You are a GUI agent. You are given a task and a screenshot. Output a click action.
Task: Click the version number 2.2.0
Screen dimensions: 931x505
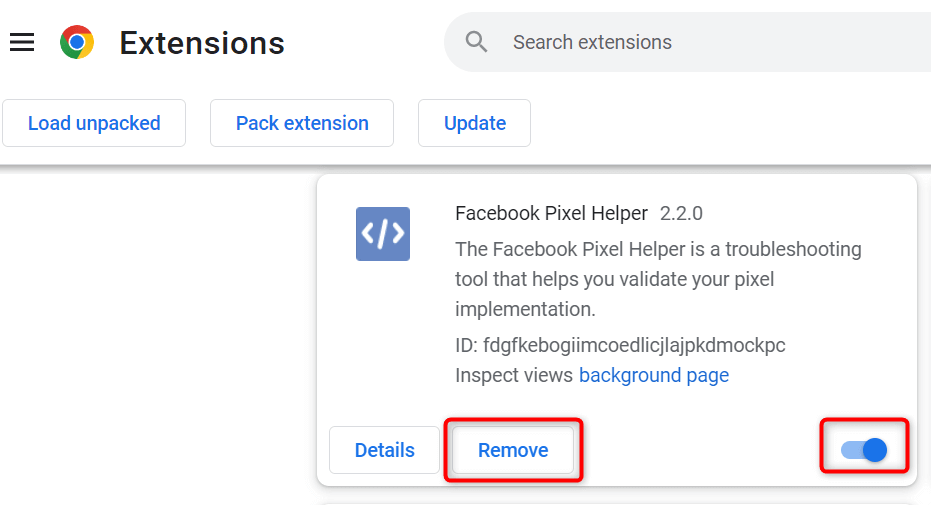681,213
